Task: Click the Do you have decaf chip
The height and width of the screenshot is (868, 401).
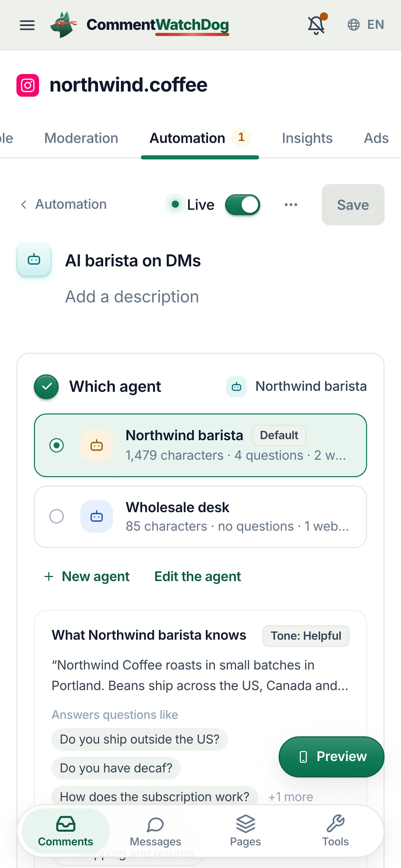Action: point(116,768)
